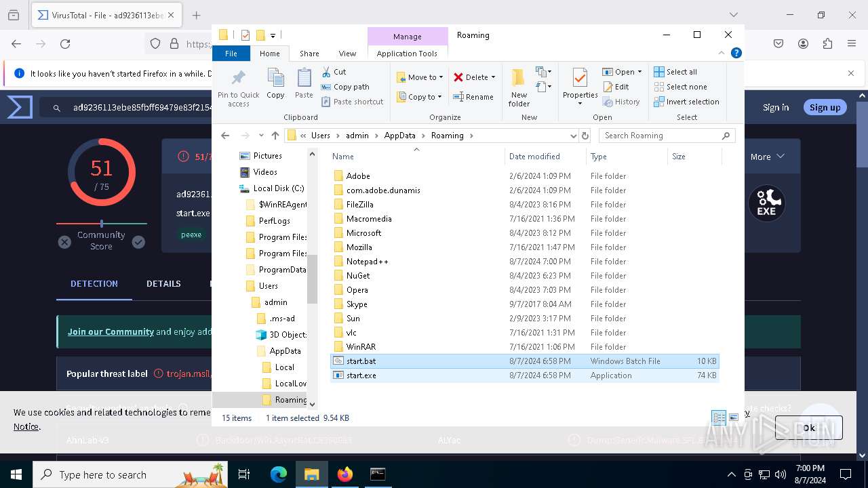
Task: Select VirusTotal DETECTION tab
Action: [x=94, y=284]
